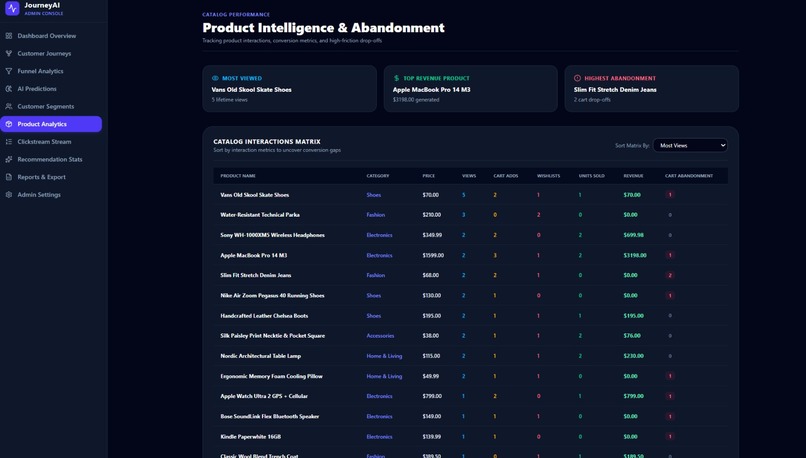This screenshot has width=806, height=458.
Task: Click Sony WH-1000XM5 Wireless Headphones name
Action: point(272,235)
